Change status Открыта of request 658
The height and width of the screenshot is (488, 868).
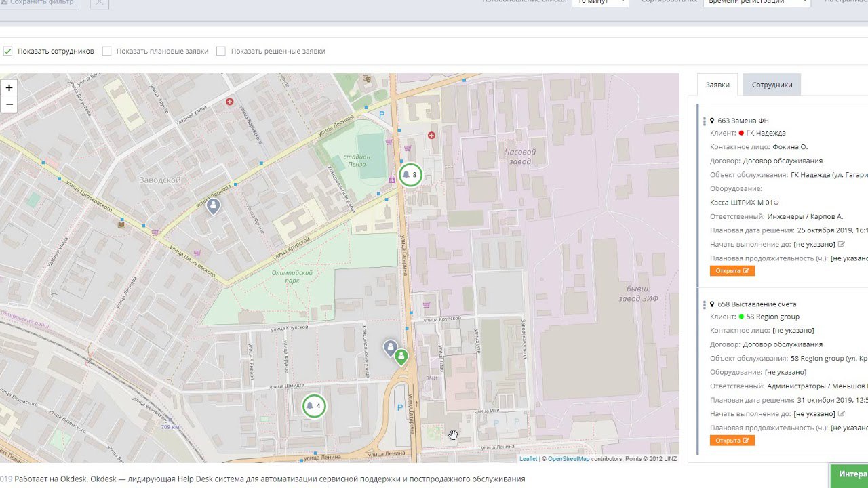[x=732, y=440]
